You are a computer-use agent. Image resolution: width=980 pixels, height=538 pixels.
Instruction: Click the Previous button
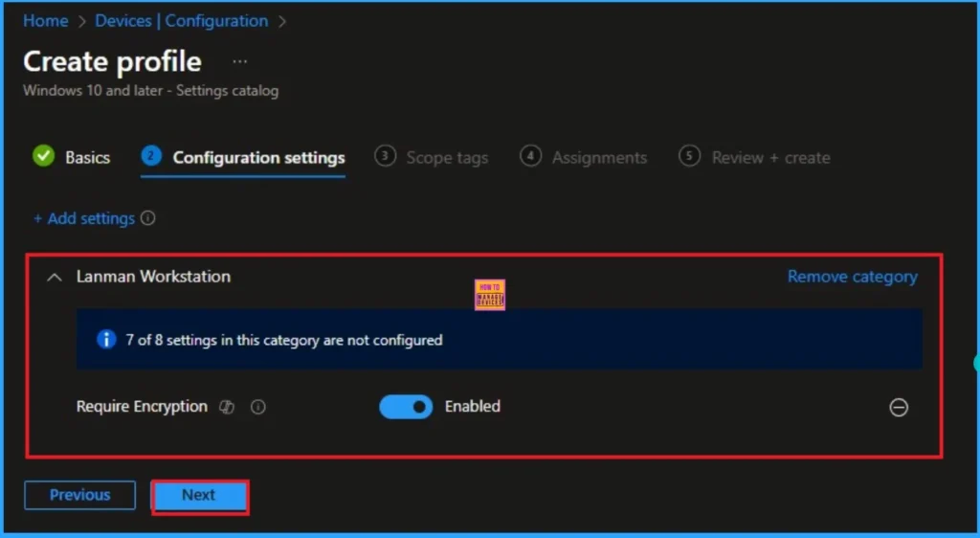point(79,495)
